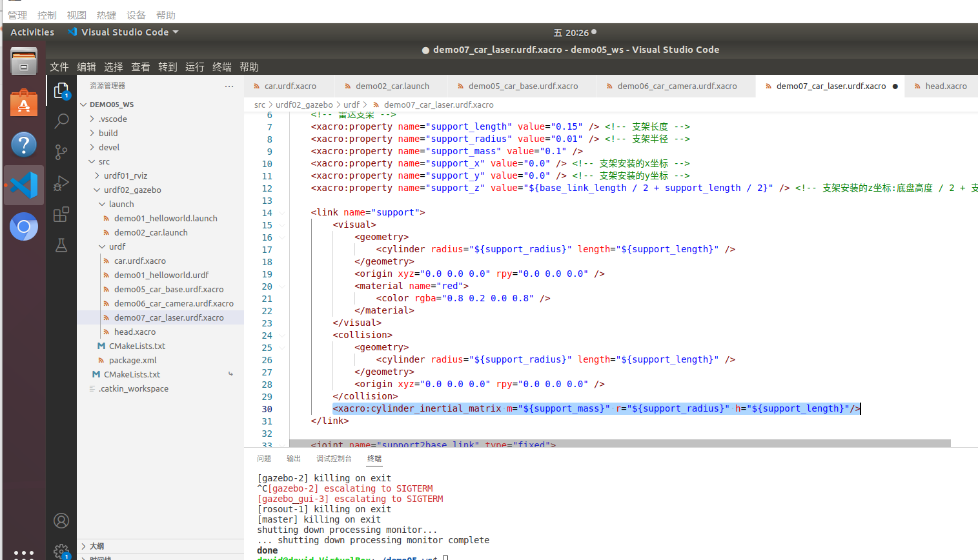Open demo02_car.launch in explorer
978x560 pixels.
(x=160, y=232)
